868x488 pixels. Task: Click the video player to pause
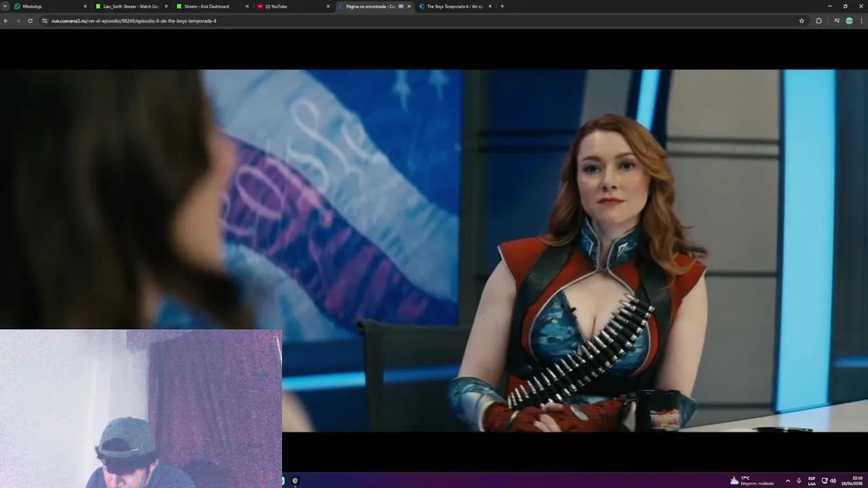(x=434, y=250)
